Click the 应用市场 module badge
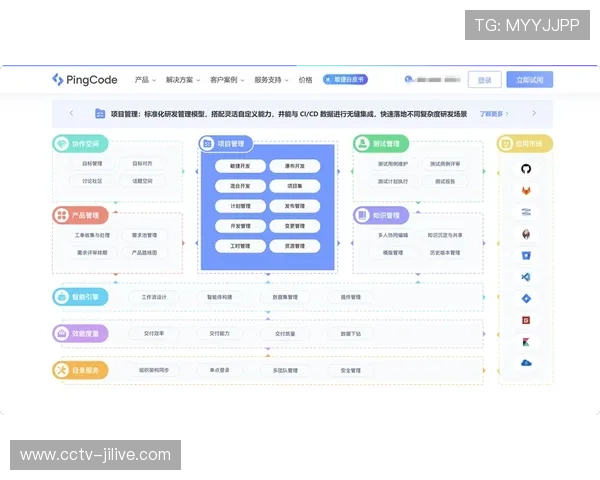The width and height of the screenshot is (600, 480). pyautogui.click(x=525, y=144)
